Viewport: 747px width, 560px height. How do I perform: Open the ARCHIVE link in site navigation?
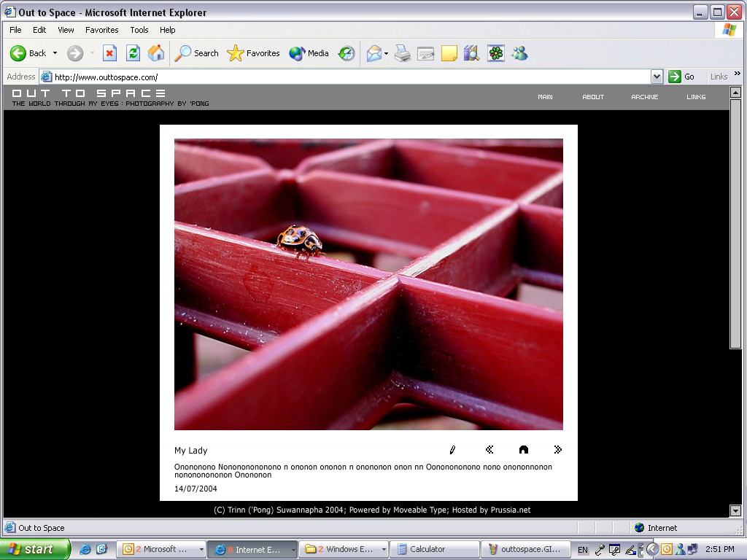[x=644, y=97]
